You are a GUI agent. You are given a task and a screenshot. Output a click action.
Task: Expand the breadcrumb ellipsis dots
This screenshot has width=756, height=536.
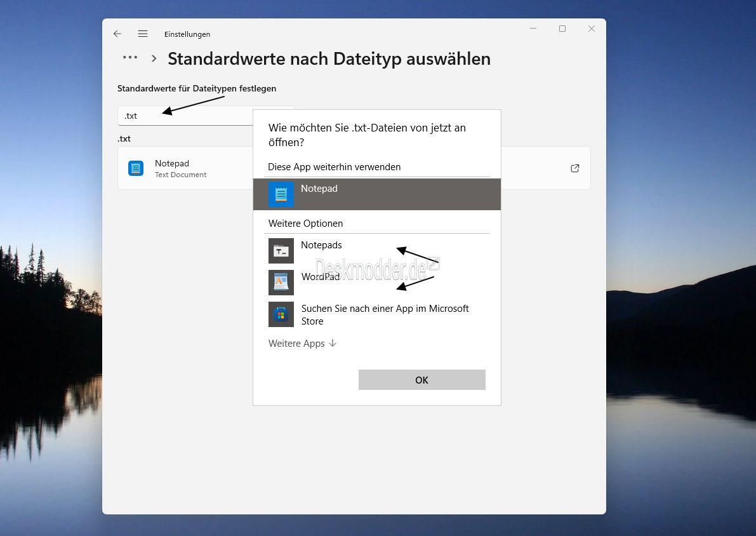pyautogui.click(x=130, y=57)
